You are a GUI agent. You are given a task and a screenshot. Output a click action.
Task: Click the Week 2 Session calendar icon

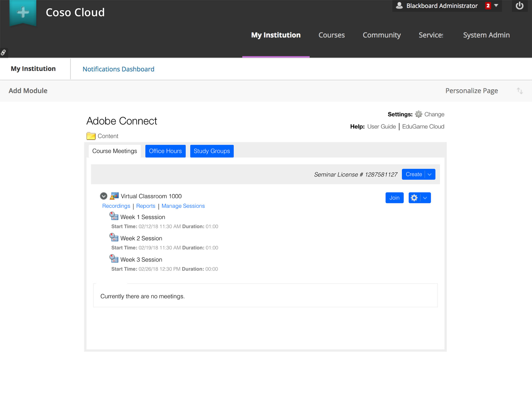click(x=114, y=237)
